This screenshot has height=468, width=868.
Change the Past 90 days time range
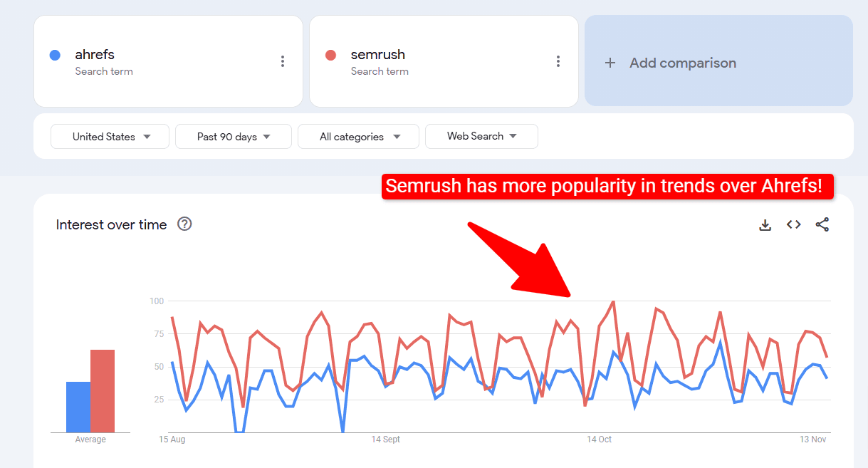click(233, 136)
